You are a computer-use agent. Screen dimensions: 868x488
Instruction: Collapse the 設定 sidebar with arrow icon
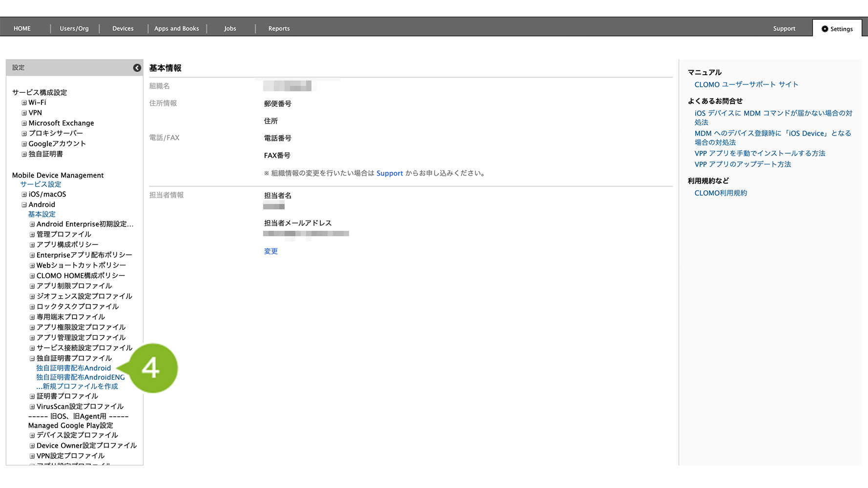pyautogui.click(x=137, y=68)
